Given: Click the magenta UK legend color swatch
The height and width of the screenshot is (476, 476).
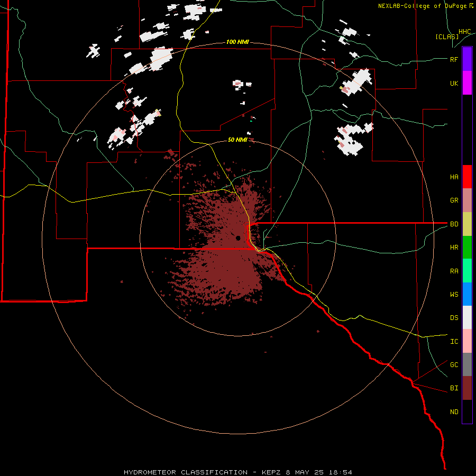Looking at the screenshot, I should (x=467, y=83).
